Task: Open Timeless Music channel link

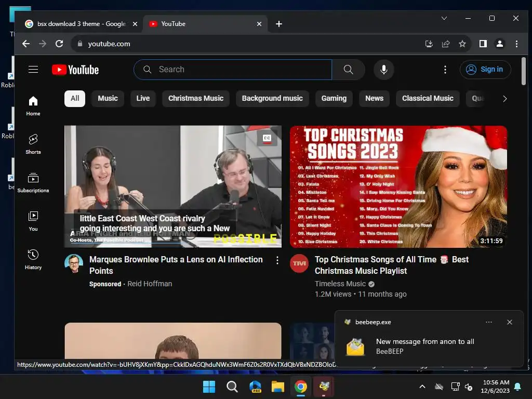Action: 340,284
